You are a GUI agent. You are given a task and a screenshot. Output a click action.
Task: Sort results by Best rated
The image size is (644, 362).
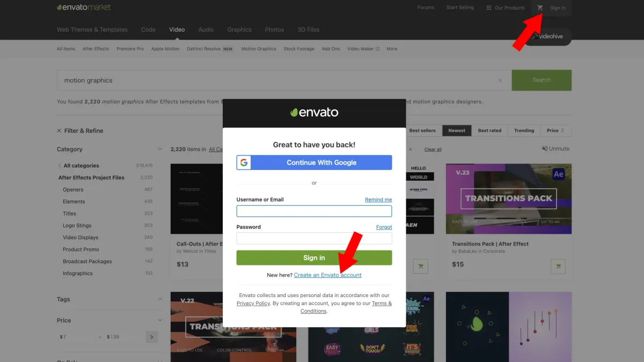pos(489,130)
